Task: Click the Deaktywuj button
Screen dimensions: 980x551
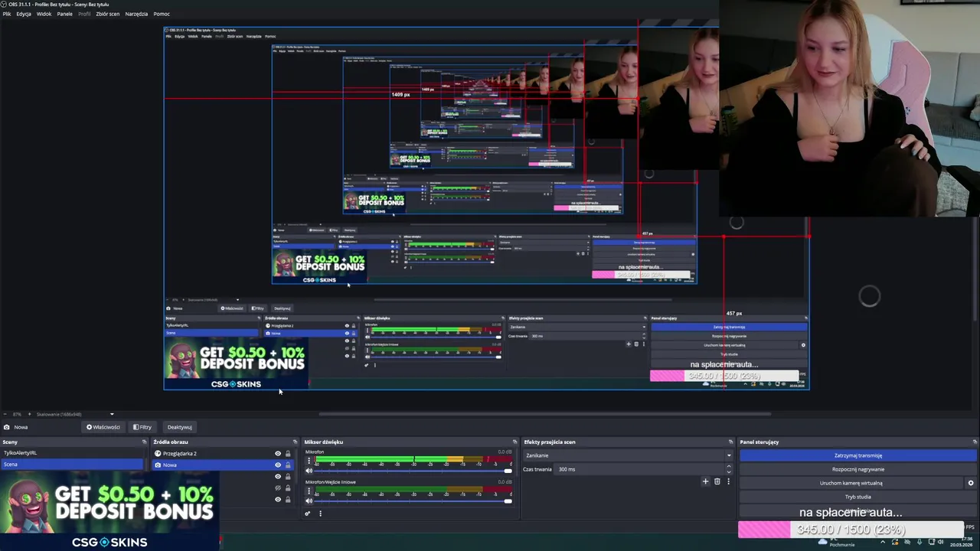Action: (x=180, y=427)
